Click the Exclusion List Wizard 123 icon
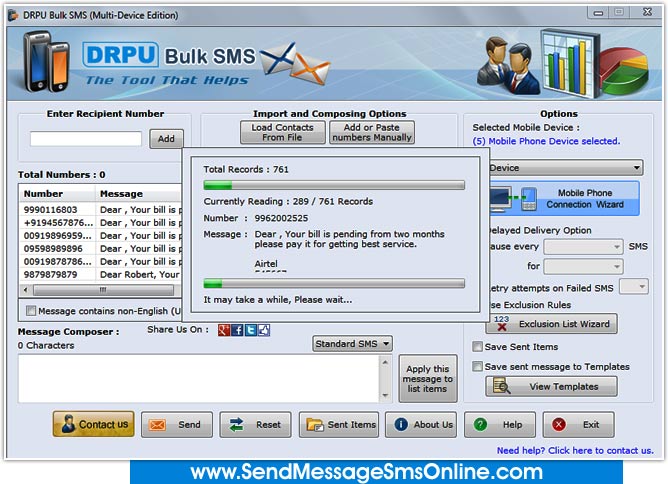This screenshot has height=484, width=668. tap(501, 323)
